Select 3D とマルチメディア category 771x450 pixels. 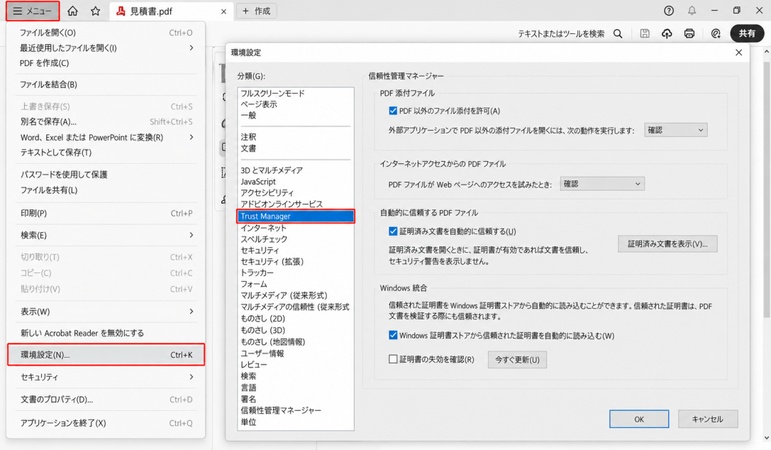tap(271, 170)
